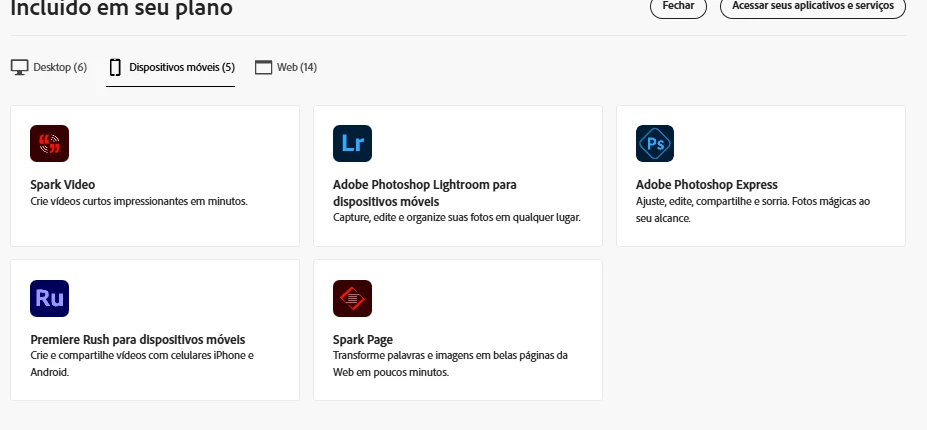Click the Adobe Photoshop Express title
This screenshot has height=430, width=927.
click(706, 185)
